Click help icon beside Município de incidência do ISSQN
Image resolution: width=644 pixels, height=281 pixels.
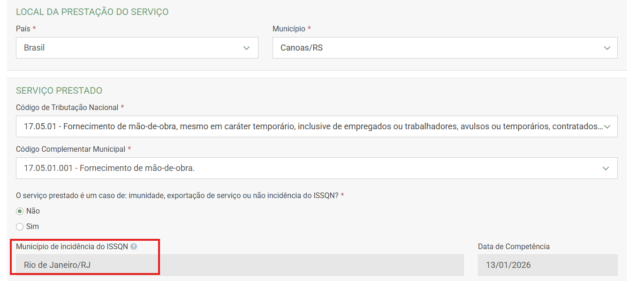pyautogui.click(x=134, y=246)
